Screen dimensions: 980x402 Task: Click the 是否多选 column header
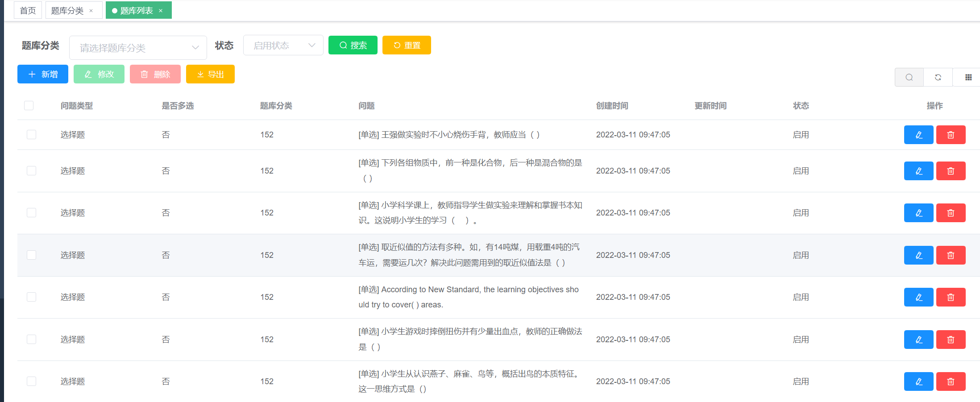(x=178, y=106)
